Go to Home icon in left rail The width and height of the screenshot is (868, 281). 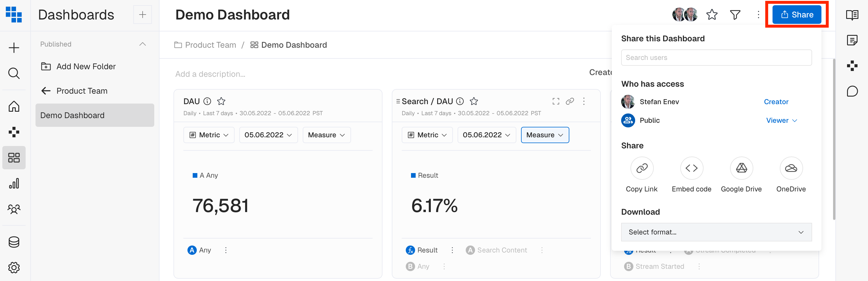coord(14,106)
